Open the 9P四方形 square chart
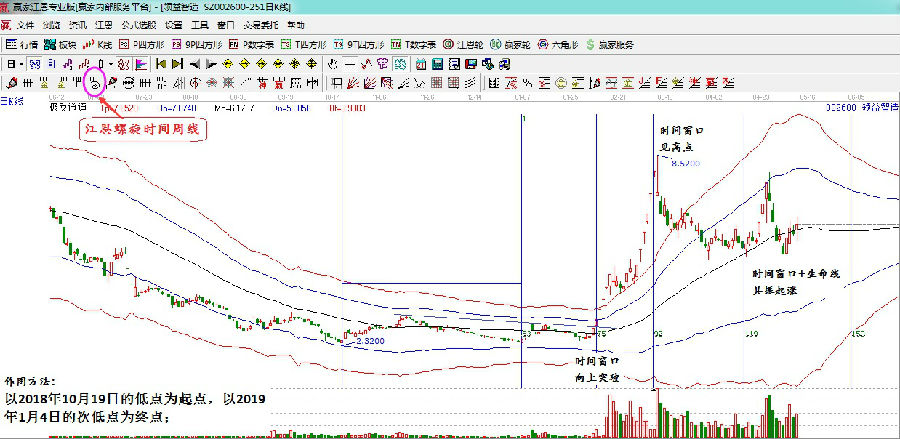Viewport: 900px width, 439px height. pos(198,45)
